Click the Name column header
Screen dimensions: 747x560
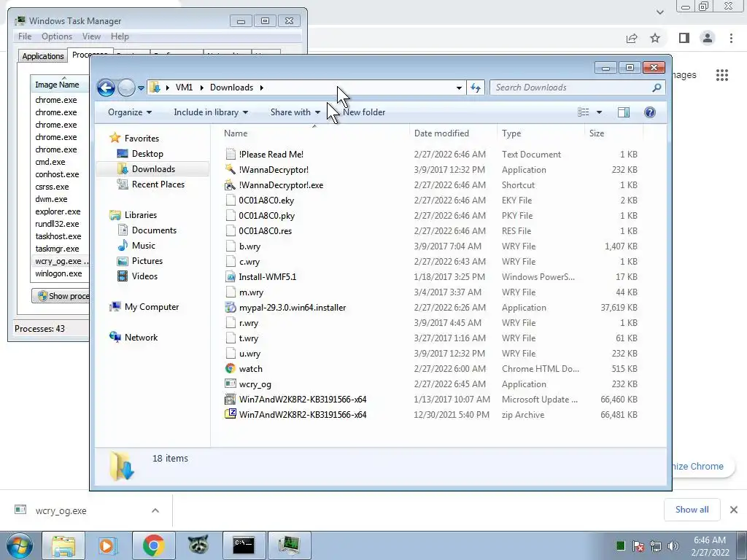click(314, 133)
